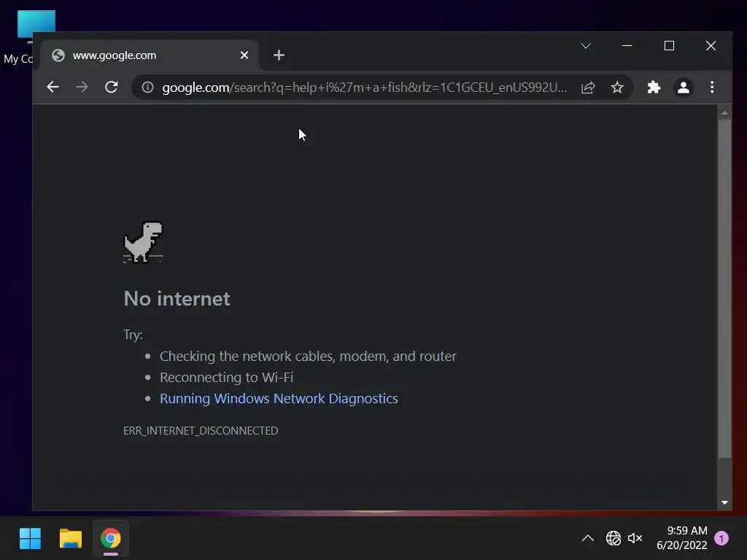The height and width of the screenshot is (560, 747).
Task: View site information icon in address bar
Action: click(x=147, y=87)
